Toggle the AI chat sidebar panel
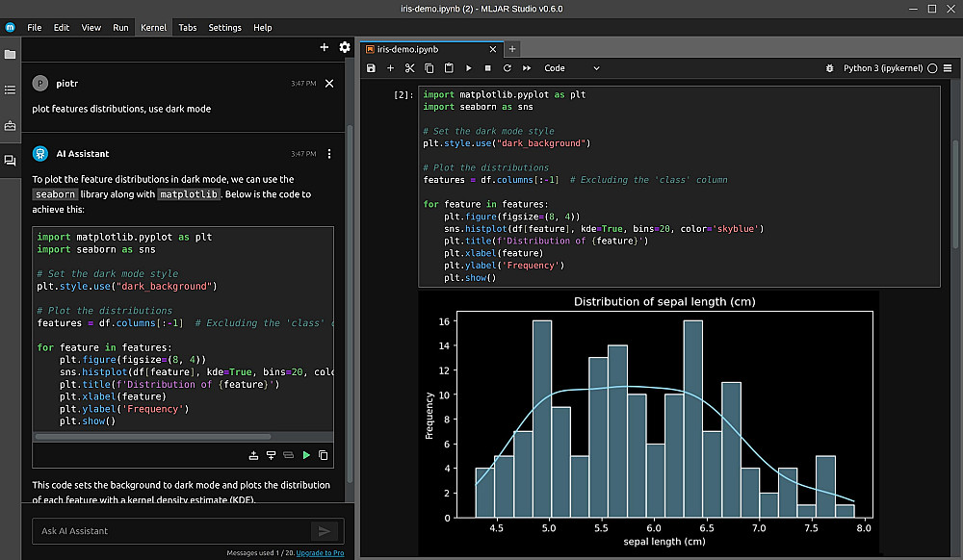 [x=10, y=161]
